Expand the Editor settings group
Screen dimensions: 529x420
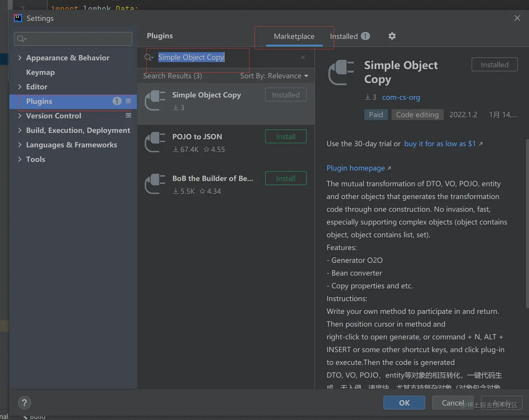click(x=20, y=86)
